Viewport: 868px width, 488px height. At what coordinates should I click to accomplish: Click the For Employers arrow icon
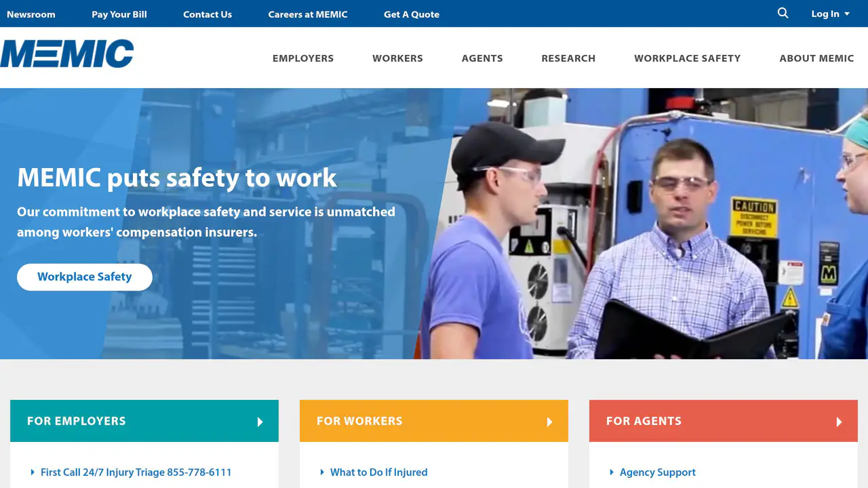coord(260,422)
